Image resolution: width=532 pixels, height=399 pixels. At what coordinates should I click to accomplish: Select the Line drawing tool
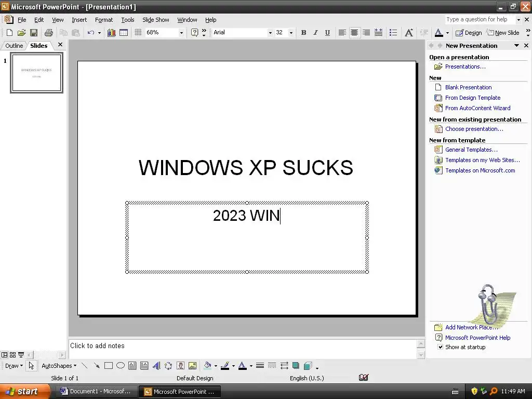click(85, 365)
